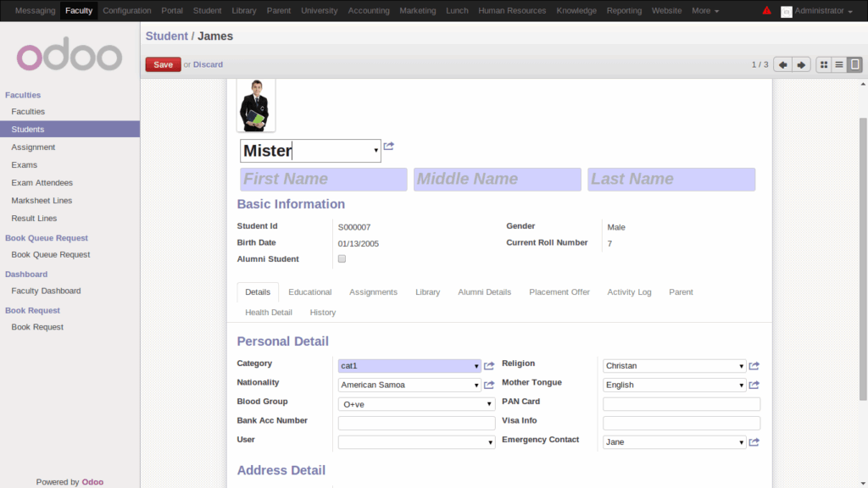Open the Mother Tongue dropdown
Image resolution: width=868 pixels, height=488 pixels.
674,385
